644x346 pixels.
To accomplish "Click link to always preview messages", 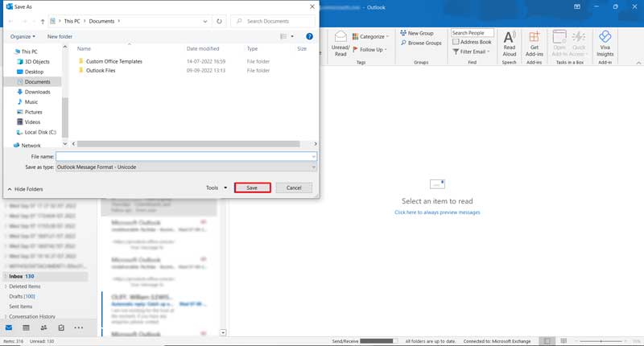I will (437, 212).
